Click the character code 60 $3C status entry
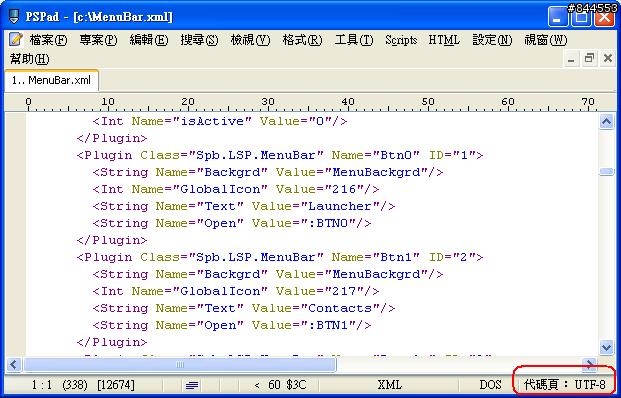The width and height of the screenshot is (621, 398). pos(280,385)
